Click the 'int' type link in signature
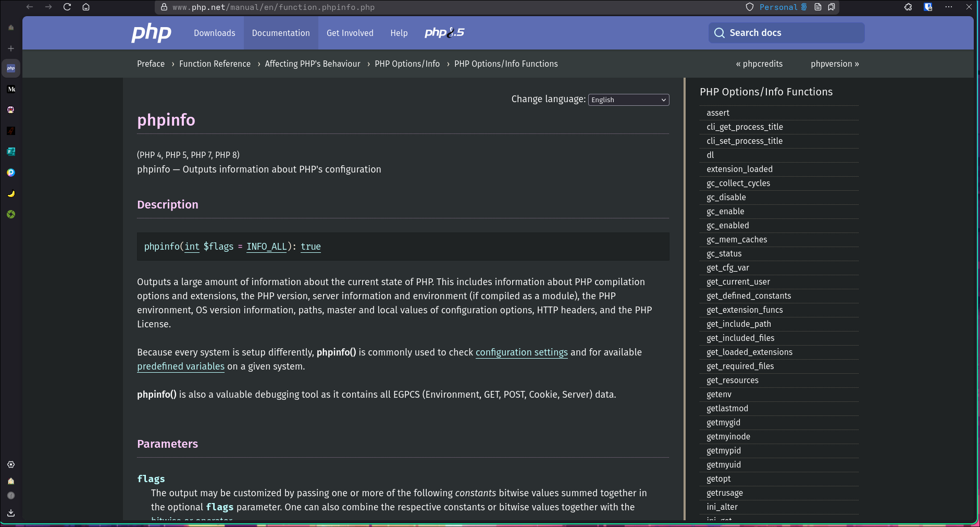Viewport: 980px width, 527px height. point(192,247)
